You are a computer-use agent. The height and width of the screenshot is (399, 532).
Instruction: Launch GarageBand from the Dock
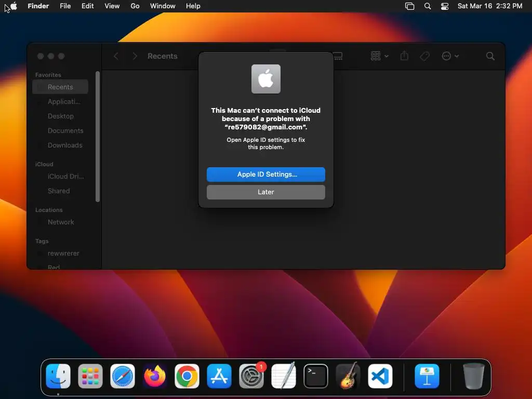pyautogui.click(x=348, y=376)
